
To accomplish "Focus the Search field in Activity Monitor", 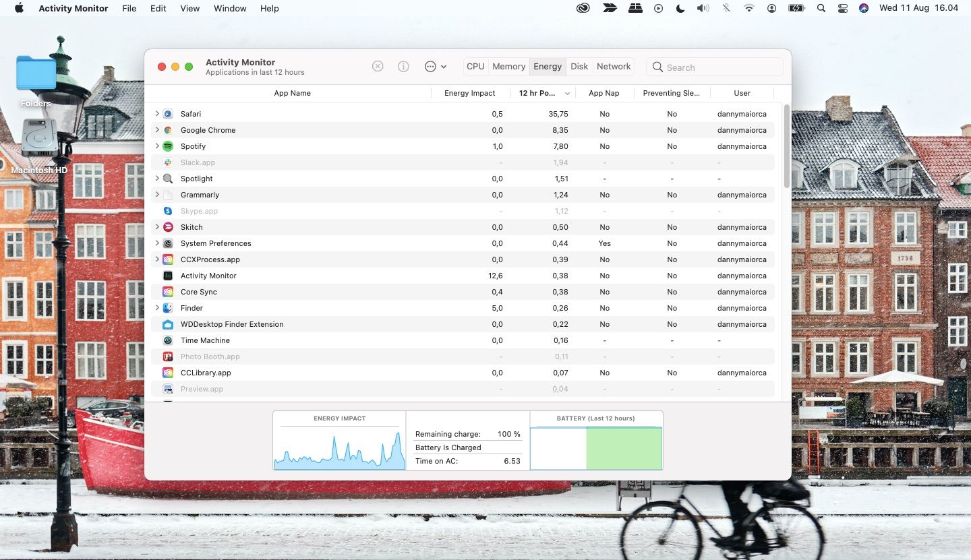I will 714,67.
